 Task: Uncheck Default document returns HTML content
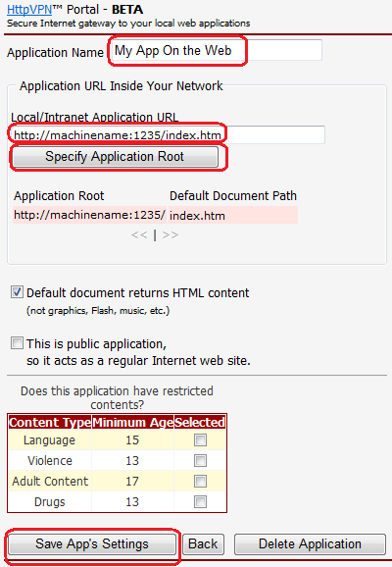pyautogui.click(x=17, y=292)
